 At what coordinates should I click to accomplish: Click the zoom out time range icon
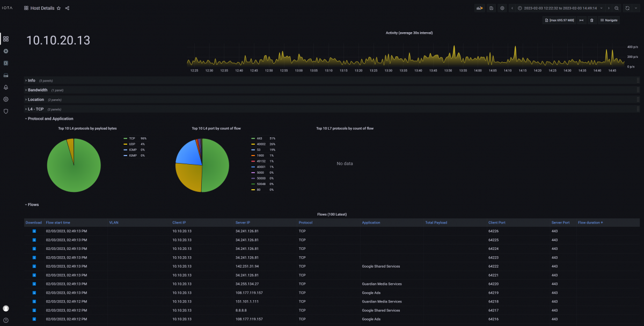616,8
